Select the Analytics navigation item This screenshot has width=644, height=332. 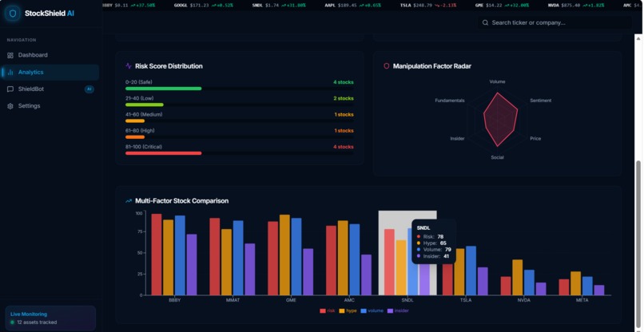click(x=50, y=73)
